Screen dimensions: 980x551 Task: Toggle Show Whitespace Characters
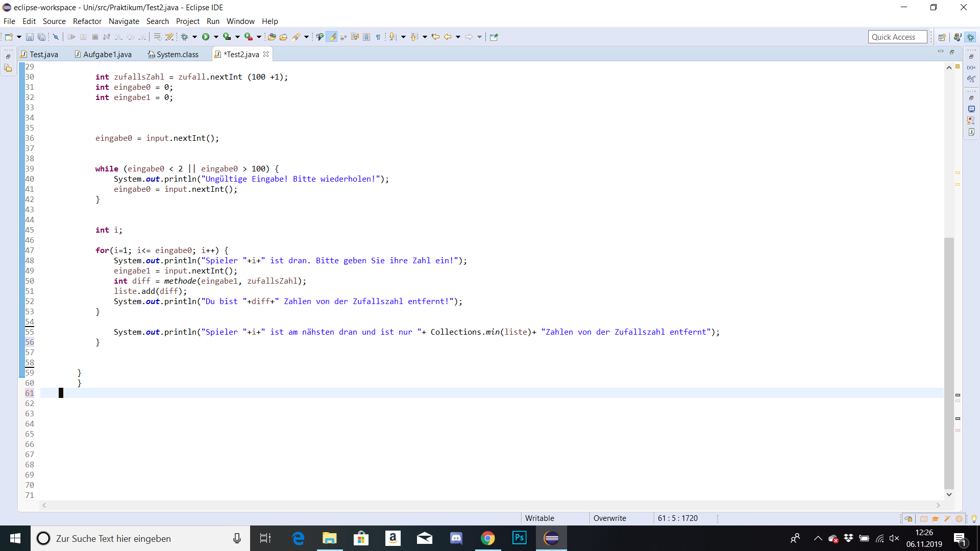click(377, 37)
